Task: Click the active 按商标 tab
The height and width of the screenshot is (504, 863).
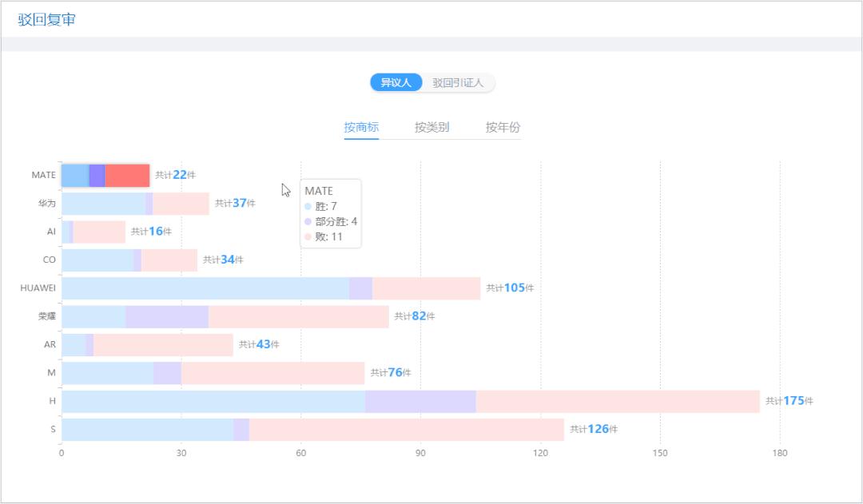Action: tap(362, 126)
